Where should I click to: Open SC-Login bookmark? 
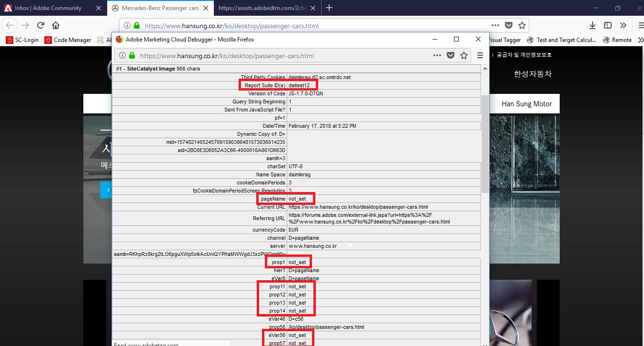coord(22,40)
